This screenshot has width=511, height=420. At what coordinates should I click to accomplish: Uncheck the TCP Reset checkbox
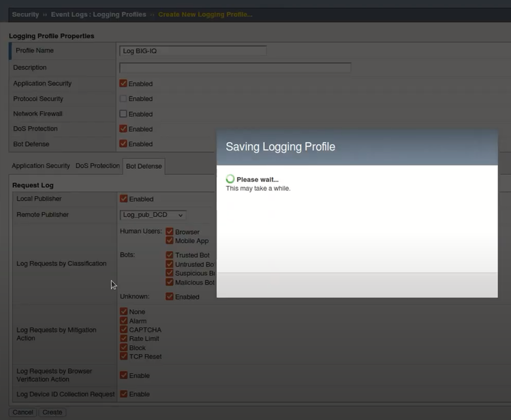coord(123,356)
